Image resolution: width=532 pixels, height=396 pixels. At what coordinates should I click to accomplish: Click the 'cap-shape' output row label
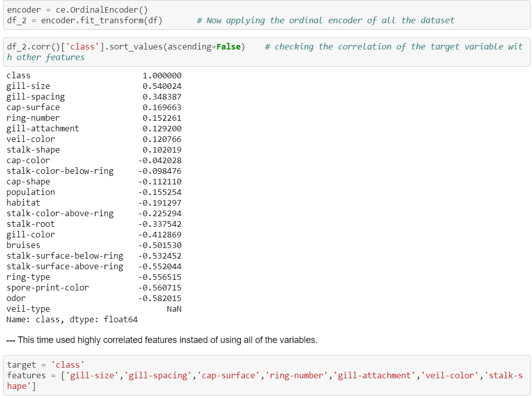(28, 181)
